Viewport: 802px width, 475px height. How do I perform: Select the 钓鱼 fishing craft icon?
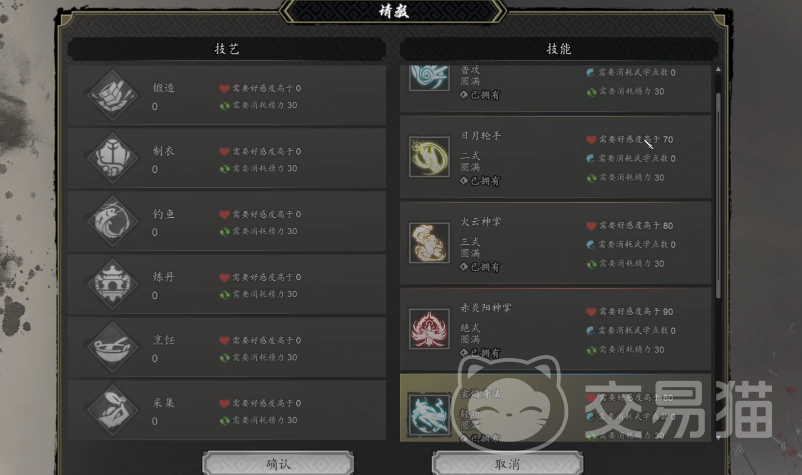pos(113,221)
